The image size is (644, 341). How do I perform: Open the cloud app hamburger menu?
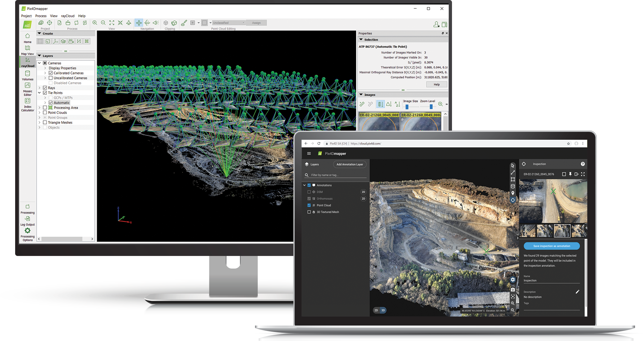point(309,154)
